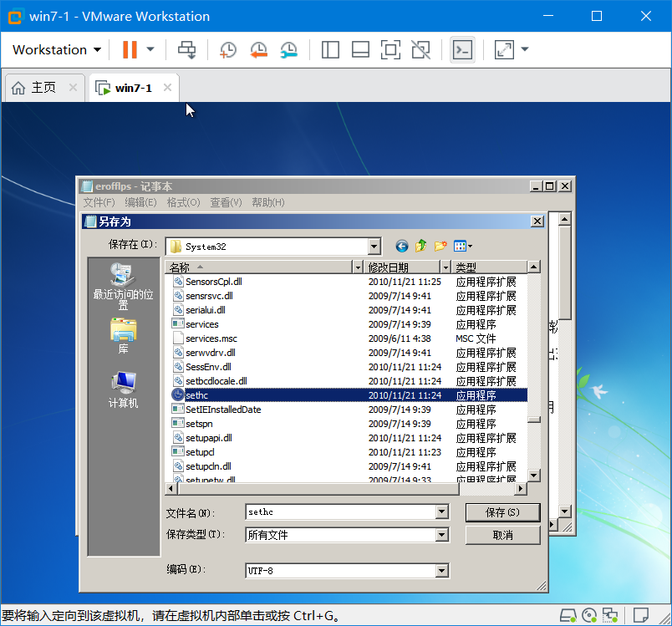Switch to the 主页 home tab
Image resolution: width=672 pixels, height=626 pixels.
click(x=43, y=88)
